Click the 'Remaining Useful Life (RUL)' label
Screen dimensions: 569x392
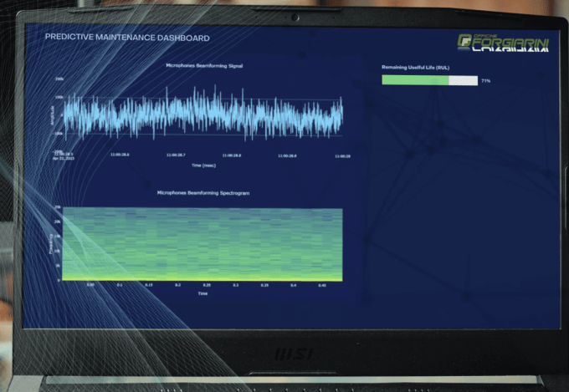(x=416, y=68)
